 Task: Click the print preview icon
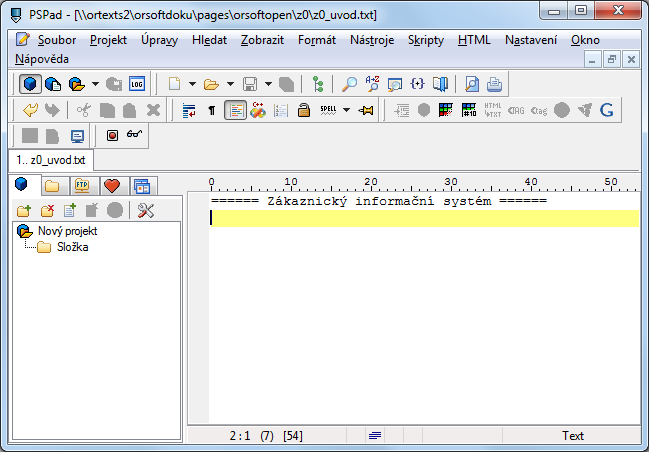coord(472,84)
